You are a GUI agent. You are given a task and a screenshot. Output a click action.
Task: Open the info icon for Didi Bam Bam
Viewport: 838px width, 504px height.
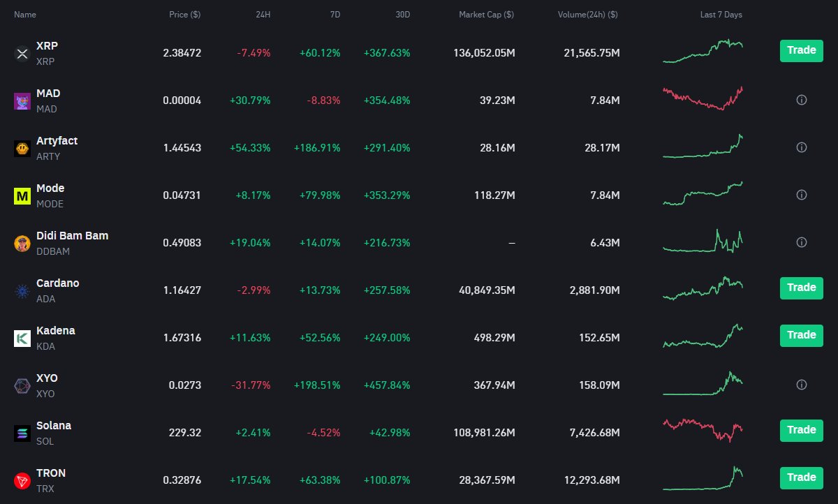pyautogui.click(x=802, y=242)
